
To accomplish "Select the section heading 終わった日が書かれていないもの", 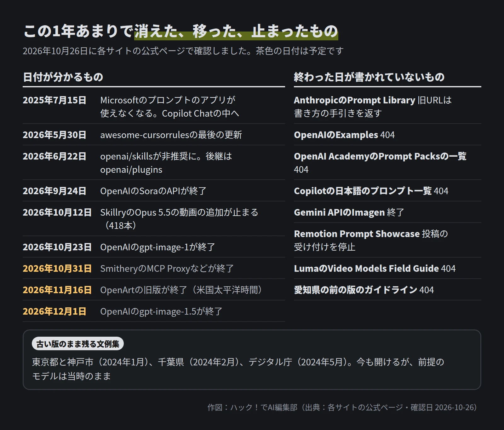I will click(369, 77).
